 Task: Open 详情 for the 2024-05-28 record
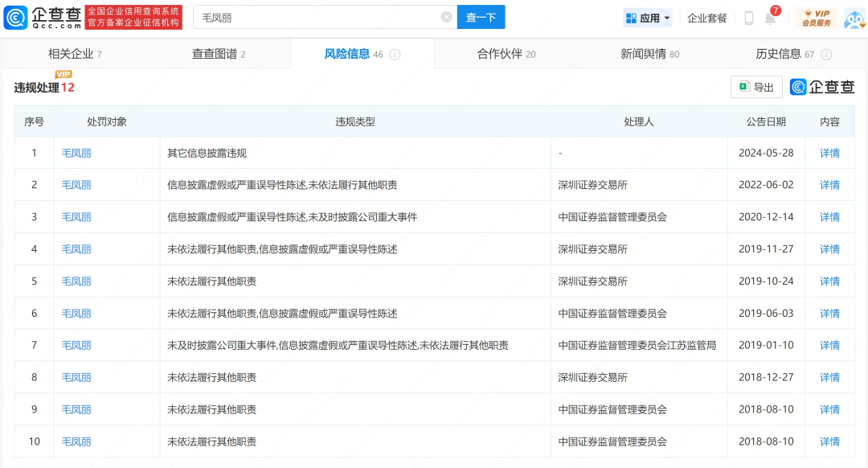coord(829,153)
